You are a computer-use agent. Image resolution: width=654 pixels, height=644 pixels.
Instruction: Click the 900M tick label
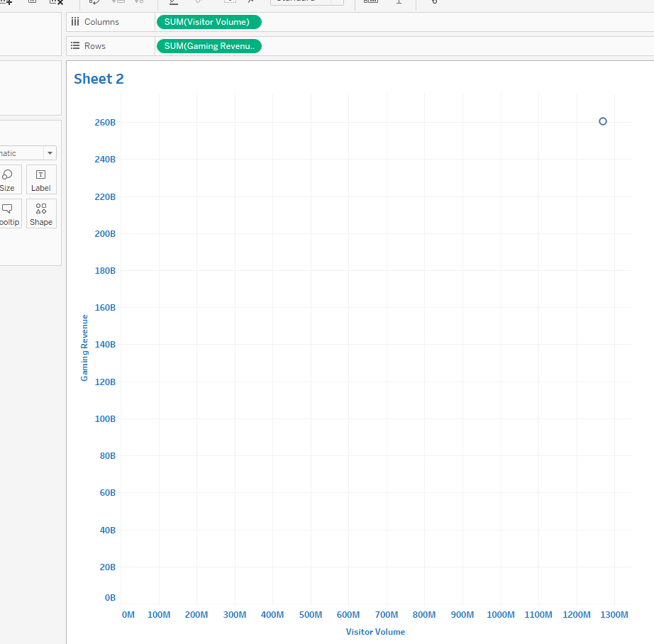[462, 615]
